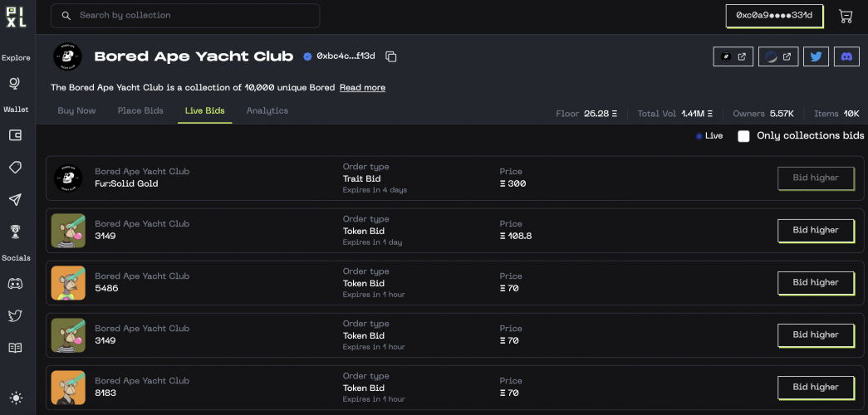Enable the Only collections bids checkbox
The height and width of the screenshot is (415, 868).
[x=743, y=136]
